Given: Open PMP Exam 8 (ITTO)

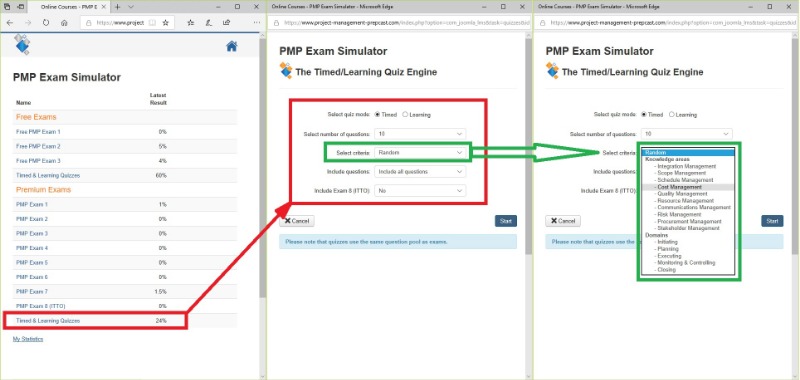Looking at the screenshot, I should click(41, 306).
